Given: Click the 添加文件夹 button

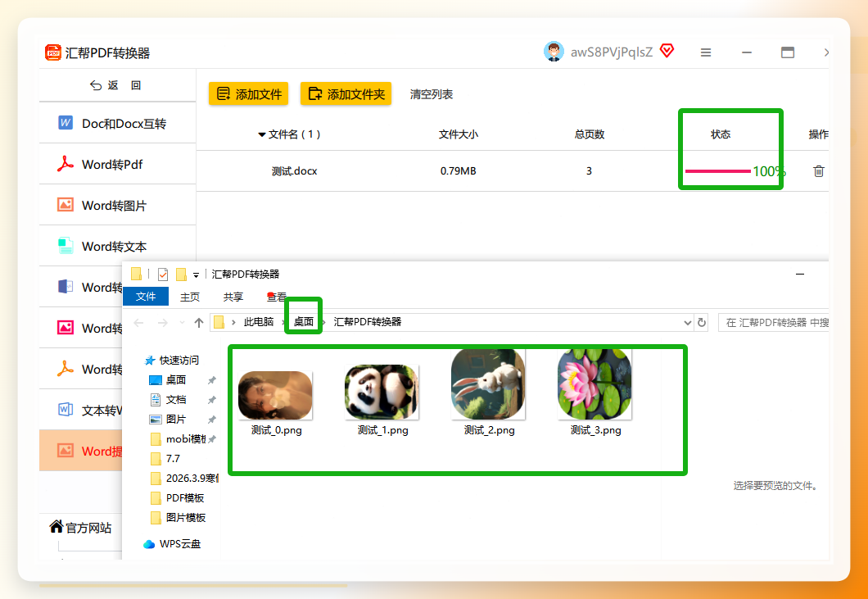Looking at the screenshot, I should (x=346, y=93).
